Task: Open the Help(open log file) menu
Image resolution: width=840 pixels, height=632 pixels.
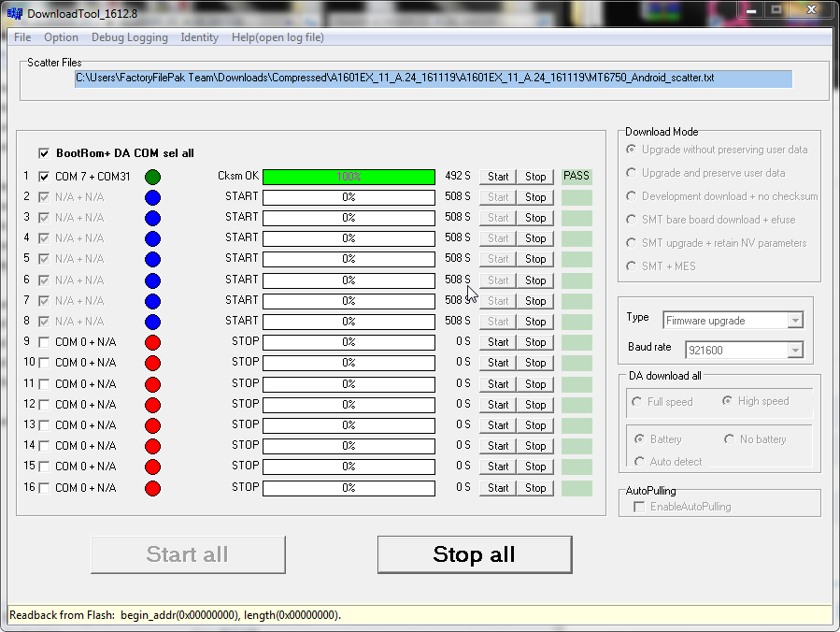Action: coord(278,37)
